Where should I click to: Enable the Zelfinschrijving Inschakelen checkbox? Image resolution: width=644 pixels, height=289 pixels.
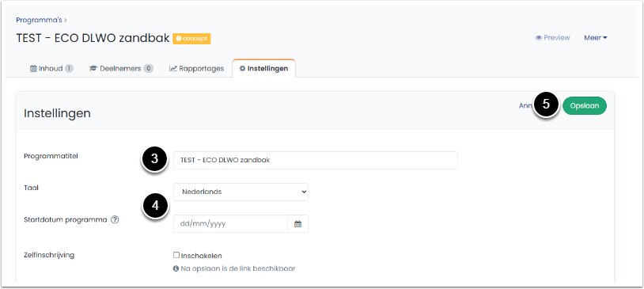tap(176, 255)
